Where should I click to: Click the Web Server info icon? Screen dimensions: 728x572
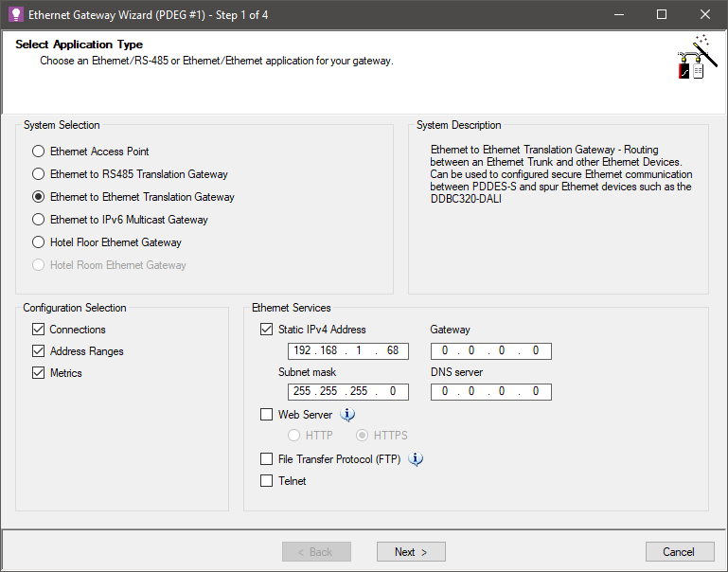347,415
